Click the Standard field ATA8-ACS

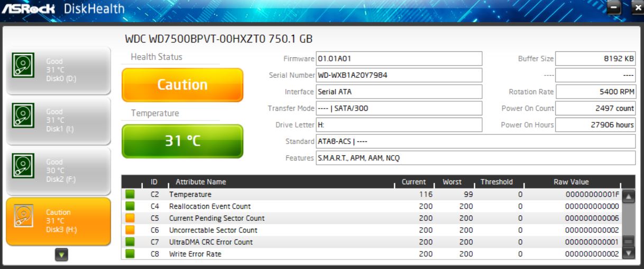click(476, 141)
